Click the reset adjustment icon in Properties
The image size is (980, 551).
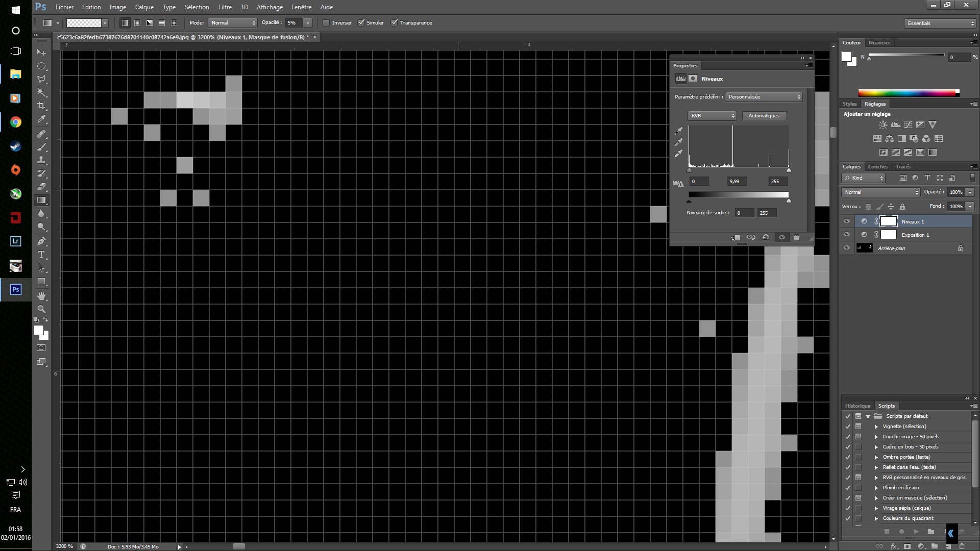[766, 238]
